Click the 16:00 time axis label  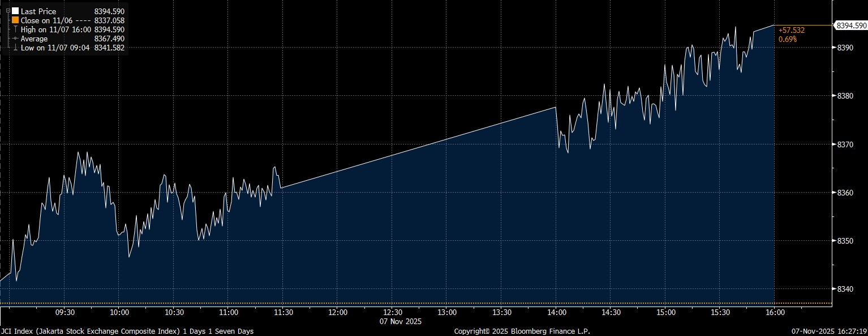click(x=775, y=312)
